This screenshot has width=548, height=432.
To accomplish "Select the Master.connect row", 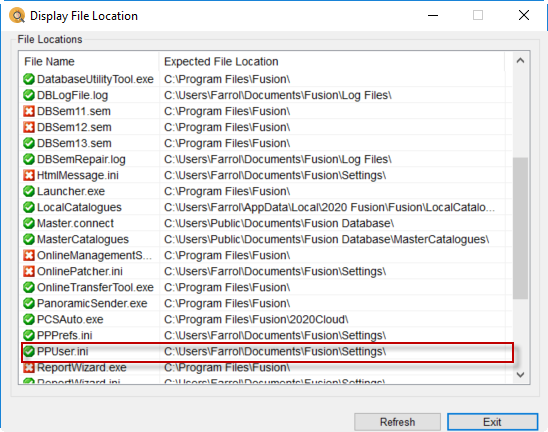I will 266,223.
